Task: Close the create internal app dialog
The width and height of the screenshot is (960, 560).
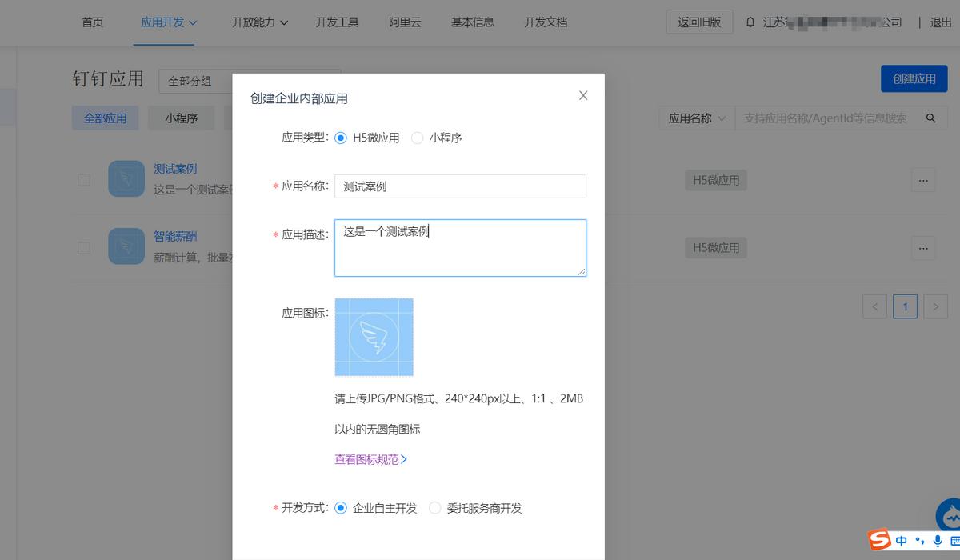Action: click(583, 96)
